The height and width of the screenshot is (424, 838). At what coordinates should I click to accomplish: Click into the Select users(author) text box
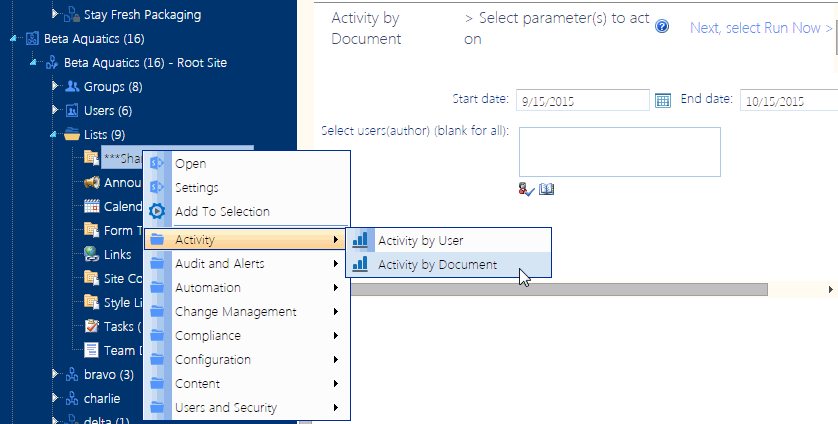[619, 152]
